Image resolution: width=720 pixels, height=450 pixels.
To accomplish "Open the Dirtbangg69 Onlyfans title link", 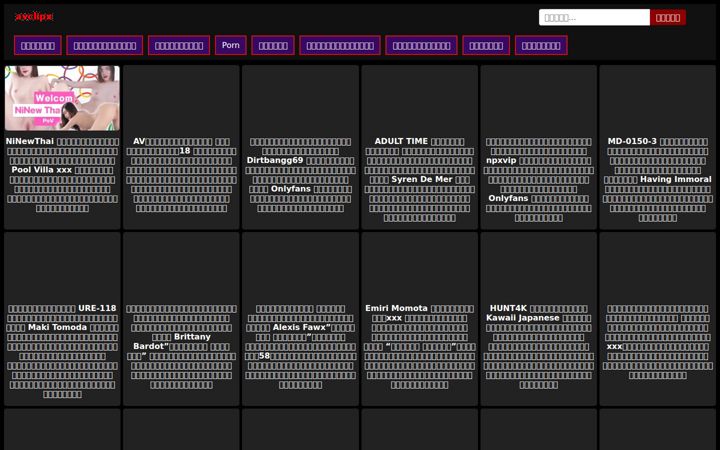I will (300, 175).
